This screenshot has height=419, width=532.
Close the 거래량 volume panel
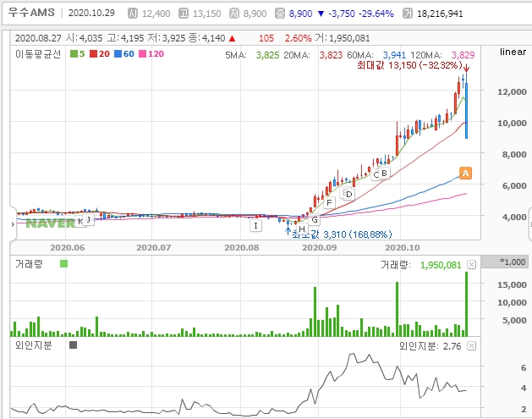(472, 264)
